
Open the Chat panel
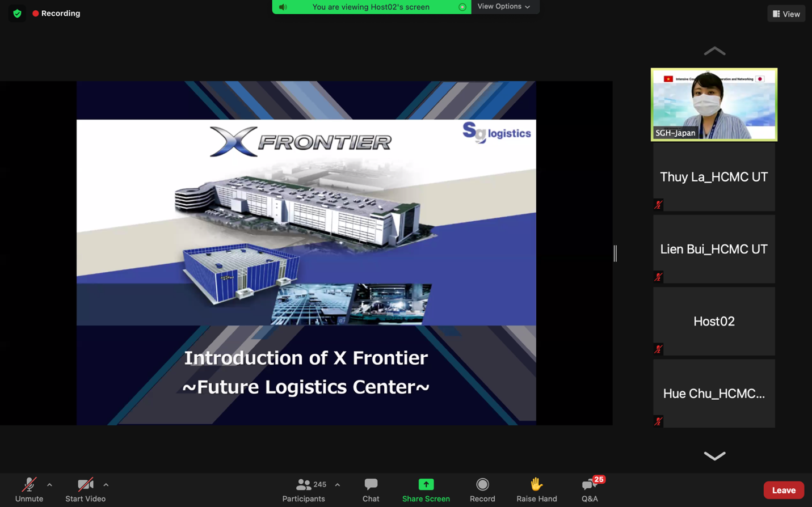coord(371,489)
